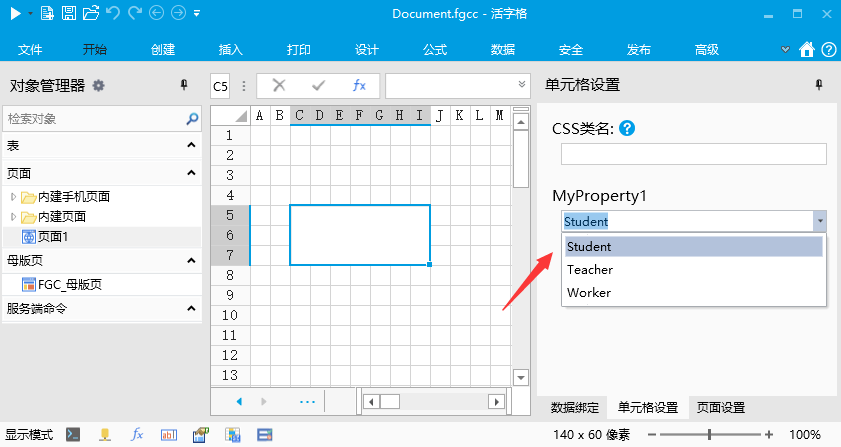Click the sheet tabs ellipsis button
This screenshot has width=841, height=447.
tap(307, 401)
